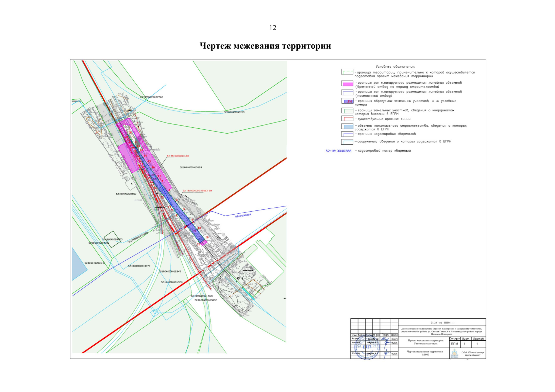Click the document code 21/24 - ец - ППМ-1.1
The width and height of the screenshot is (555, 392).
[x=442, y=322]
